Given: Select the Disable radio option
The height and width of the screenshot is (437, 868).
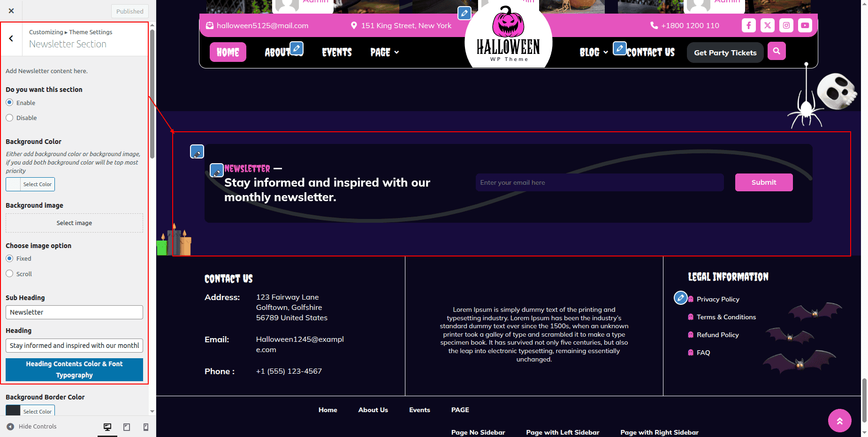Looking at the screenshot, I should (x=9, y=118).
